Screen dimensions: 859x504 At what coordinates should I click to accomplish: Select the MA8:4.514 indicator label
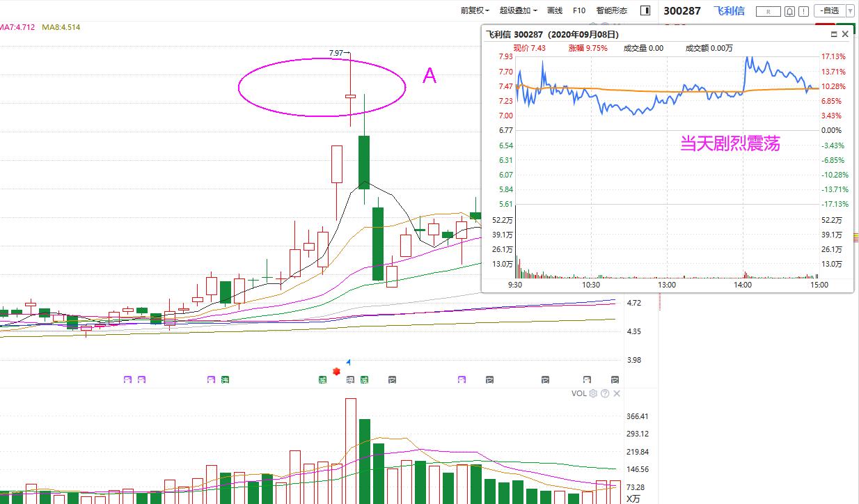61,27
